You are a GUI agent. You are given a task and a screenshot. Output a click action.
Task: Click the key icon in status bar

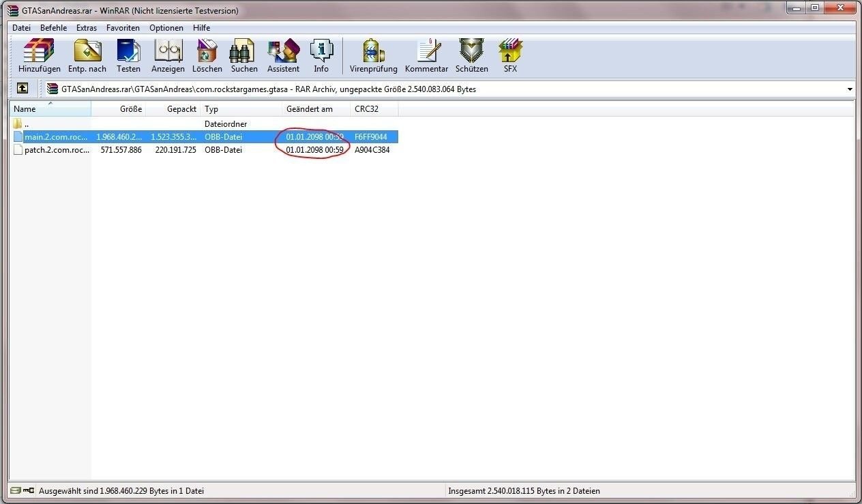coord(29,490)
